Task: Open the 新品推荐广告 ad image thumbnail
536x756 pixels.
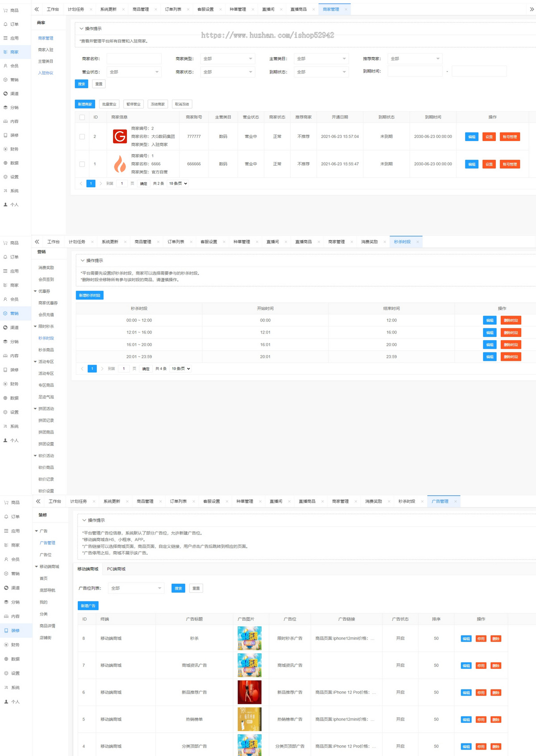Action: pyautogui.click(x=249, y=692)
